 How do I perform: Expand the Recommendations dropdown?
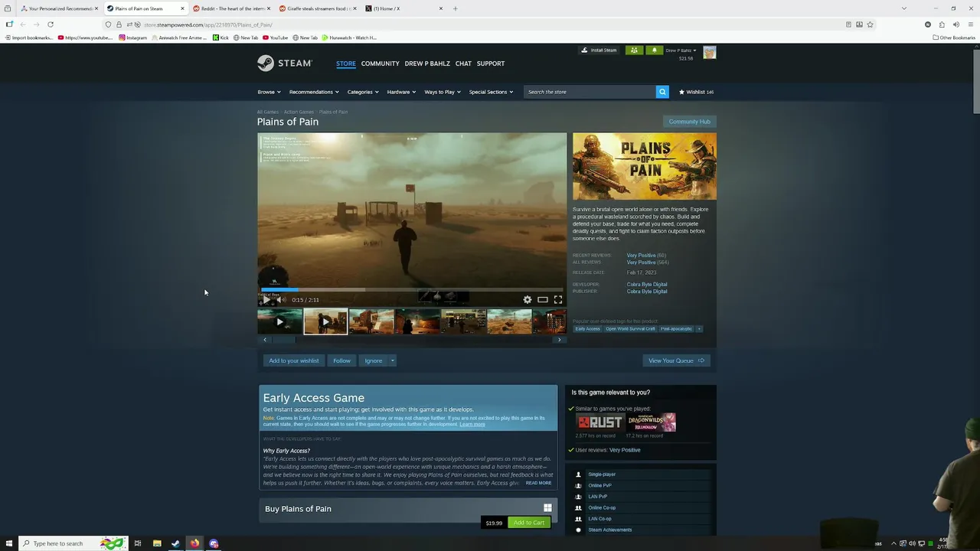[x=314, y=92]
